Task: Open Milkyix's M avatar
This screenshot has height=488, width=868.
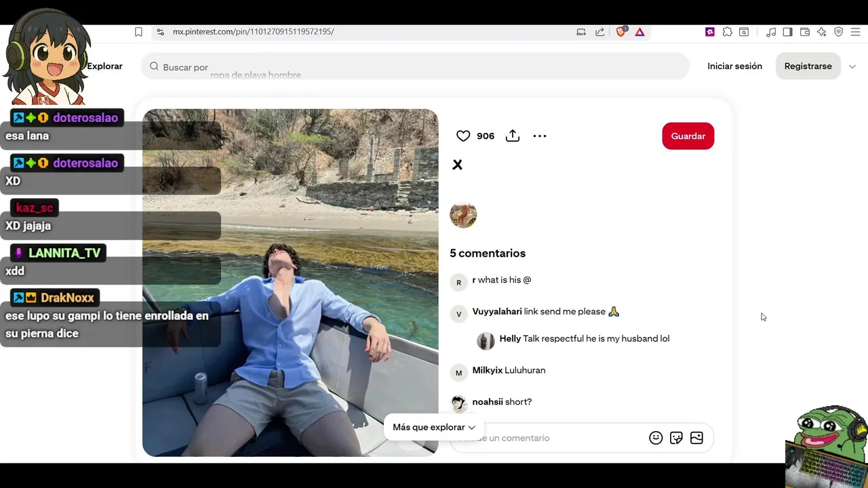Action: pyautogui.click(x=458, y=373)
